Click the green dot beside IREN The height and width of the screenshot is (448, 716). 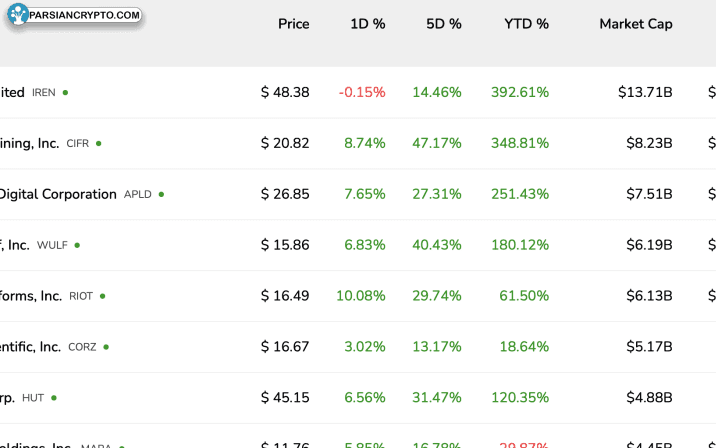pyautogui.click(x=66, y=92)
